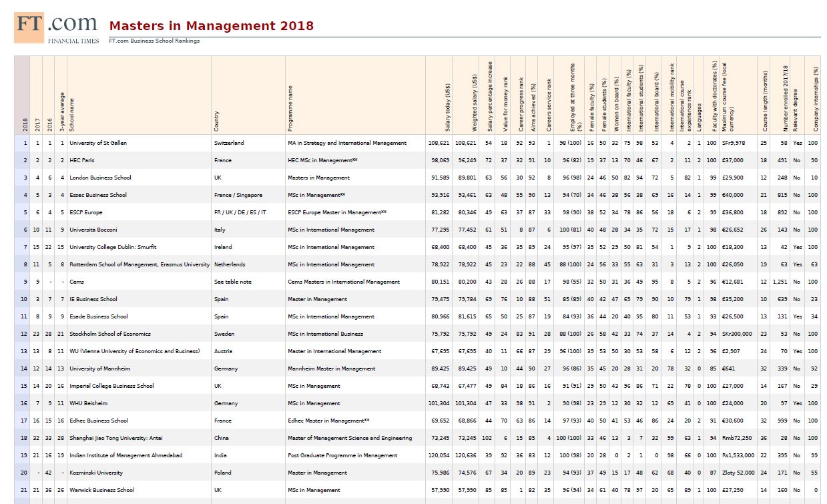Click the Masters in Management 2018 title

point(211,26)
